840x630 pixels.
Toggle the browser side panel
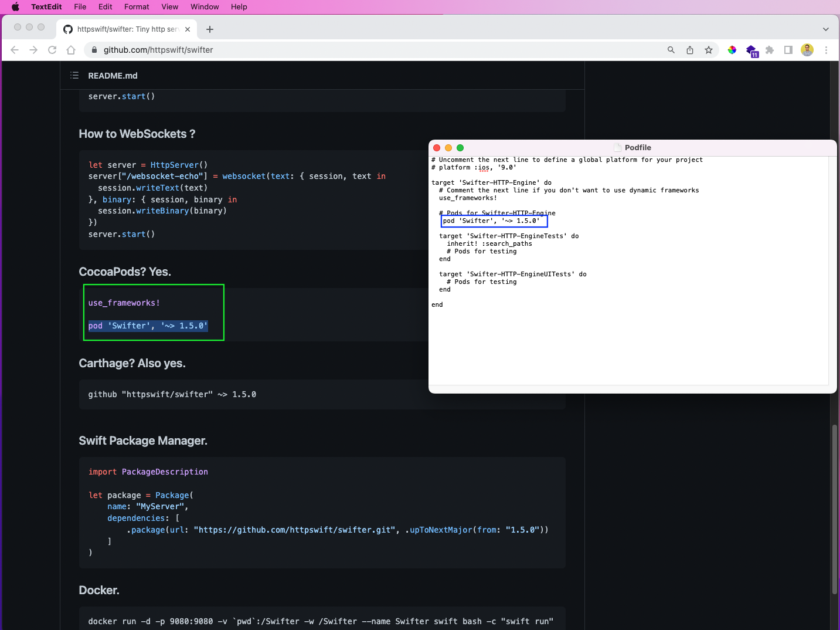(x=788, y=50)
